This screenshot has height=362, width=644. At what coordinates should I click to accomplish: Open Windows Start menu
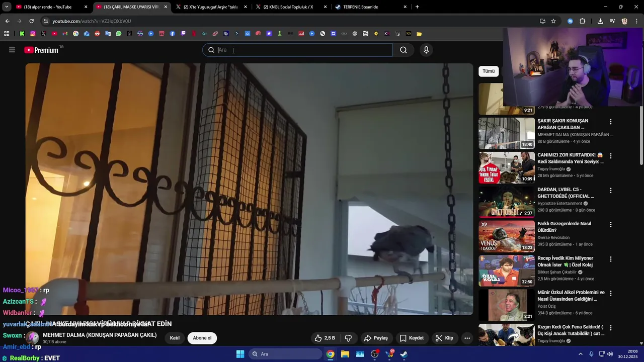(240, 354)
